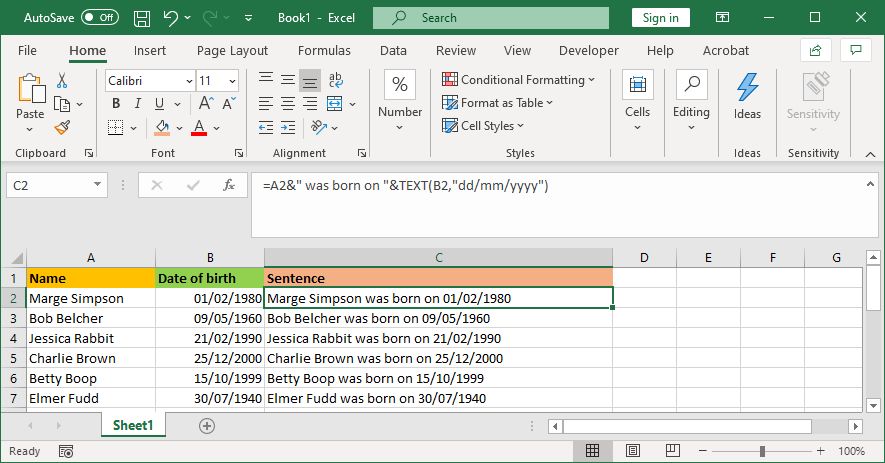
Task: Click the Wrap Text icon
Action: [336, 80]
